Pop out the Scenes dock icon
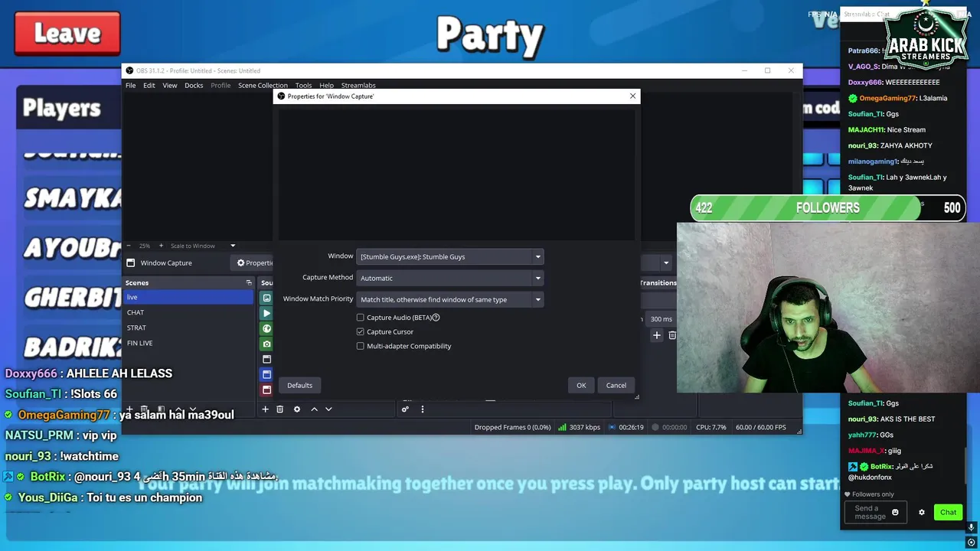 click(249, 283)
